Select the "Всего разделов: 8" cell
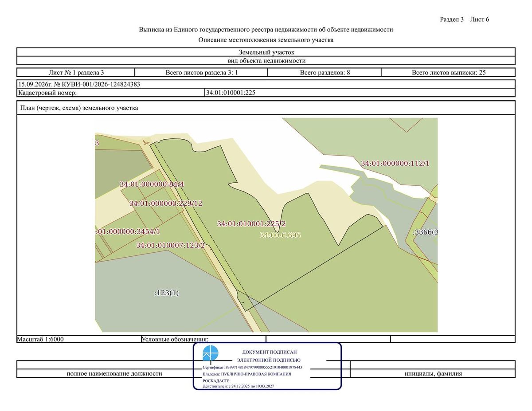This screenshot has height=411, width=532. (x=325, y=73)
